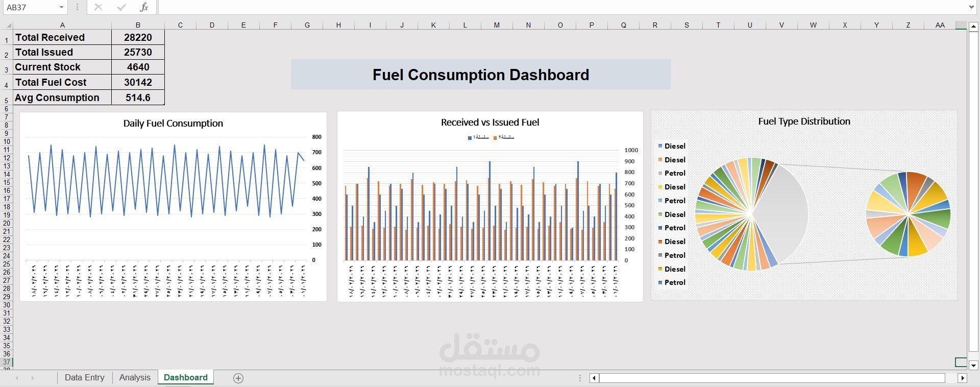The width and height of the screenshot is (980, 387).
Task: Select column A header
Action: click(x=62, y=25)
